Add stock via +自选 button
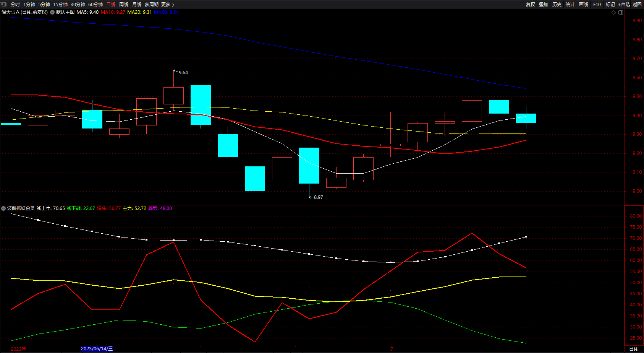Viewport: 644px width, 353px height. point(624,5)
